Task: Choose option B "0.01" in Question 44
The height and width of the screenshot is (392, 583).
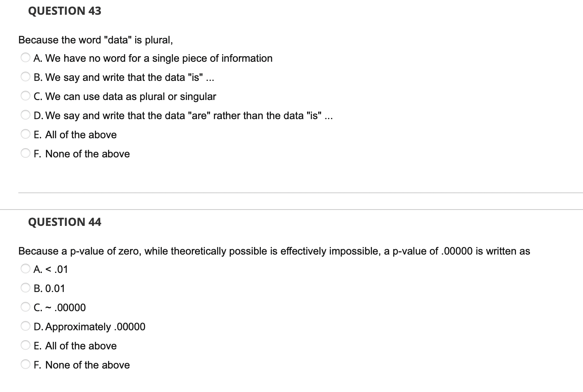Action: 25,288
